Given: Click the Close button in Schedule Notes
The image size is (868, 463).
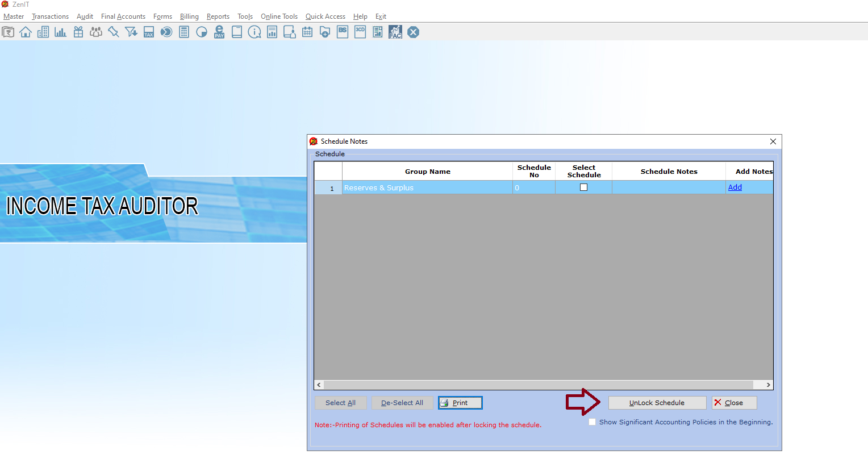Looking at the screenshot, I should [735, 403].
